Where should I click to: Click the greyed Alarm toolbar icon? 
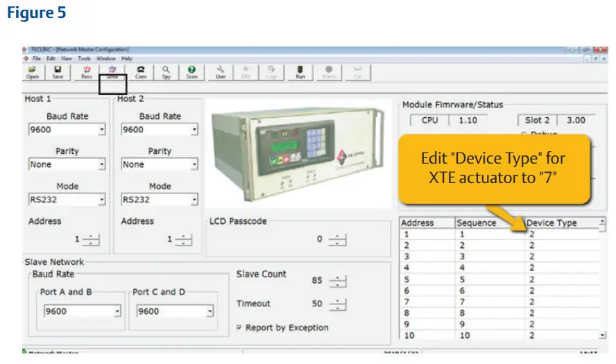point(330,72)
